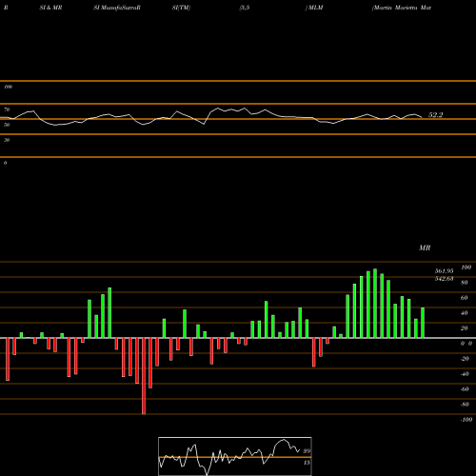The width and height of the screenshot is (476, 476).
Task: Click the tallest green MR histogram bar
Action: click(375, 304)
